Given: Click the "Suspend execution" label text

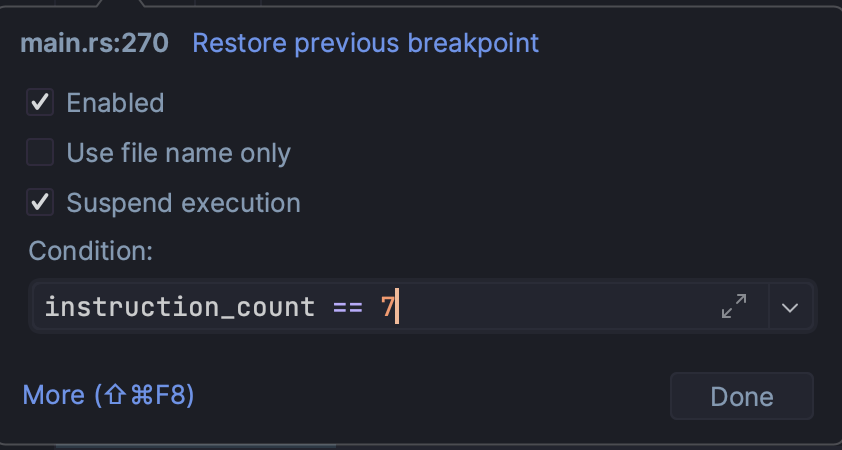Looking at the screenshot, I should [183, 203].
